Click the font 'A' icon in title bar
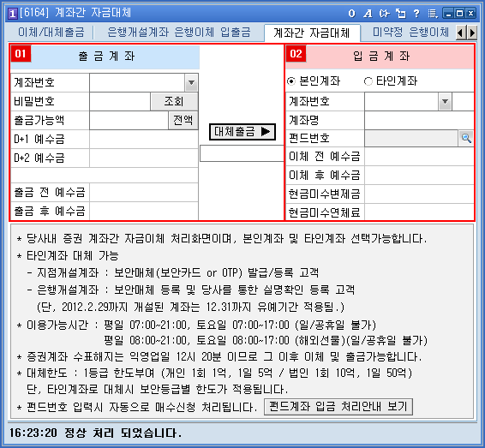Viewport: 485px width, 448px height. 368,14
